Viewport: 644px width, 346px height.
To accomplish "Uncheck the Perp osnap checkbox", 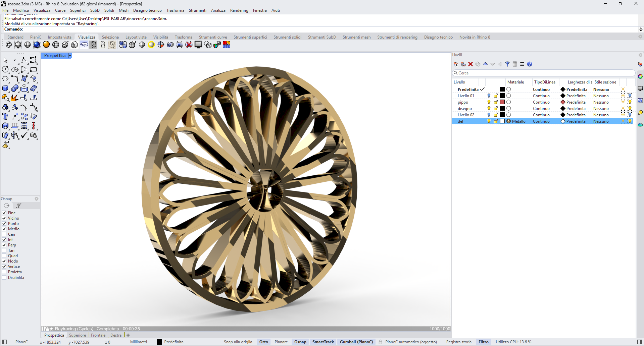I will coord(4,245).
